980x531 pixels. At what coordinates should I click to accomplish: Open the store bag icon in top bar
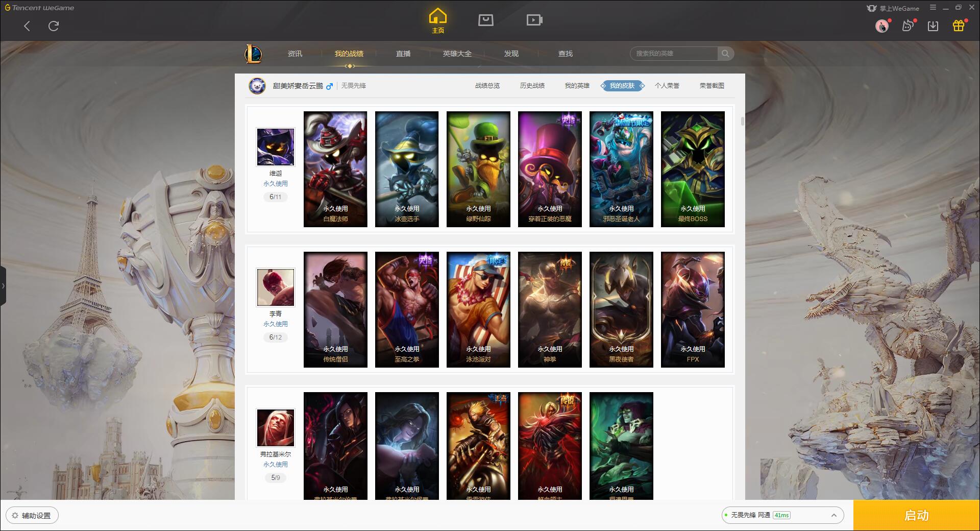point(486,20)
